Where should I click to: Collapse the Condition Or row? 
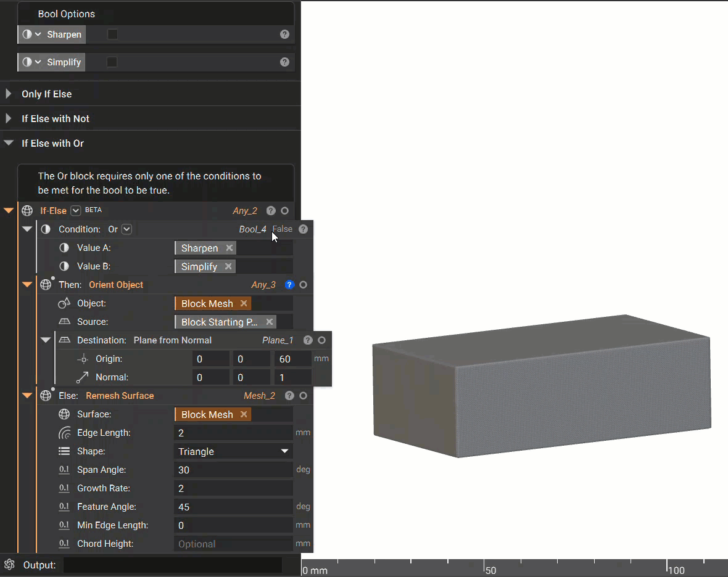click(27, 229)
